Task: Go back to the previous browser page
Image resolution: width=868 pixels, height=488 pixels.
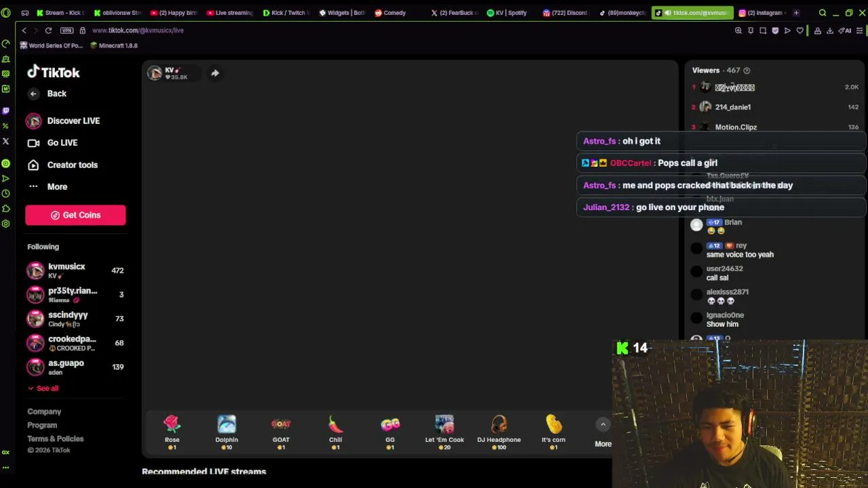Action: [x=24, y=30]
